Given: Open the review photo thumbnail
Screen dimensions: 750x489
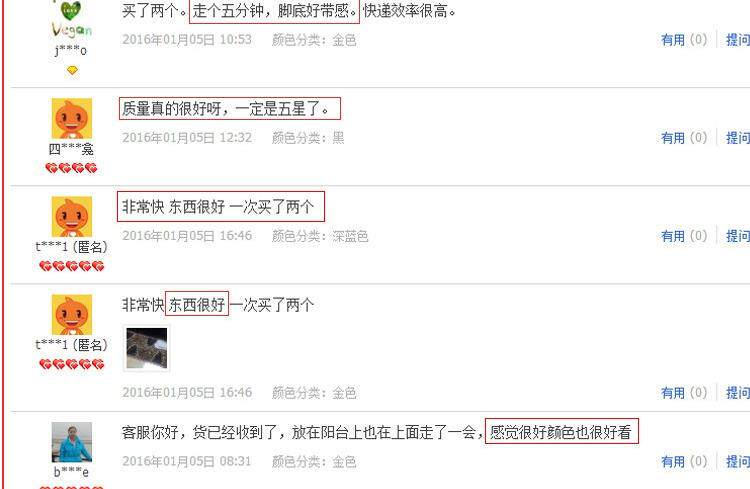Looking at the screenshot, I should point(146,348).
